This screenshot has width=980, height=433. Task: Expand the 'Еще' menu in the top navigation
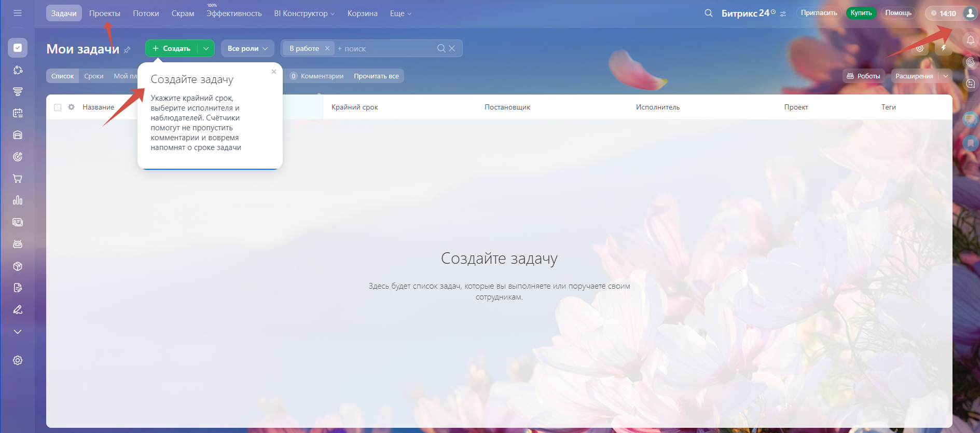pyautogui.click(x=400, y=13)
